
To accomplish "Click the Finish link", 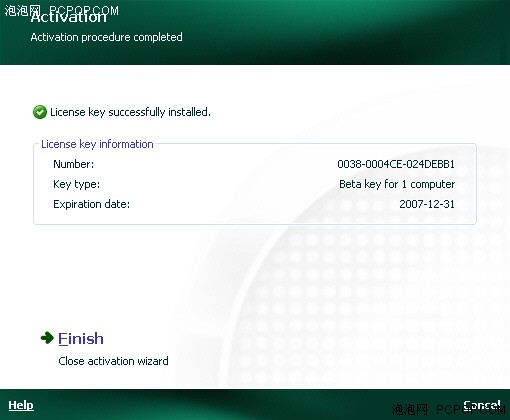I will [x=81, y=339].
